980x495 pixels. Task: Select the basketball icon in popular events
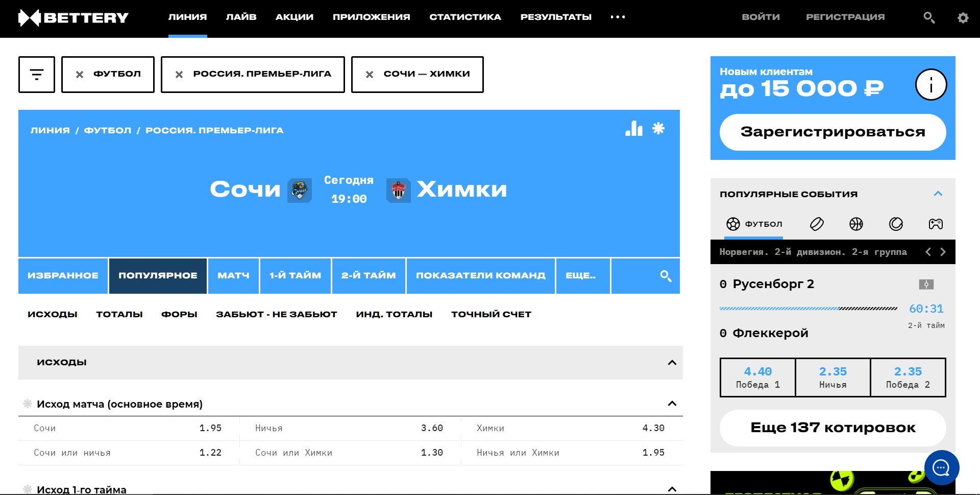pos(856,224)
